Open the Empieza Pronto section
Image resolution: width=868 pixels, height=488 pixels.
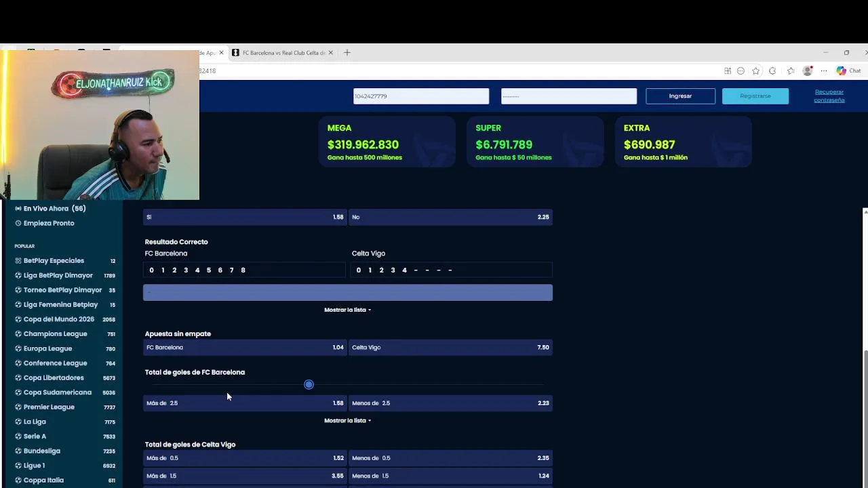45,223
